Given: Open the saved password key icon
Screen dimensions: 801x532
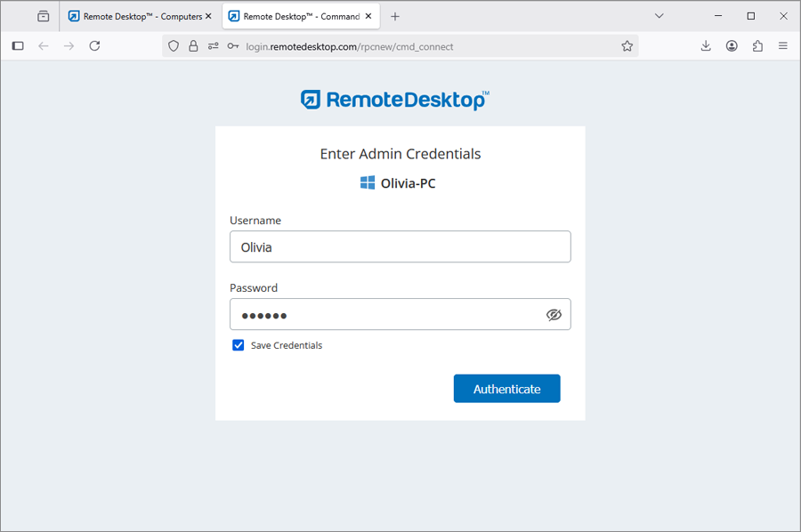Looking at the screenshot, I should 233,46.
